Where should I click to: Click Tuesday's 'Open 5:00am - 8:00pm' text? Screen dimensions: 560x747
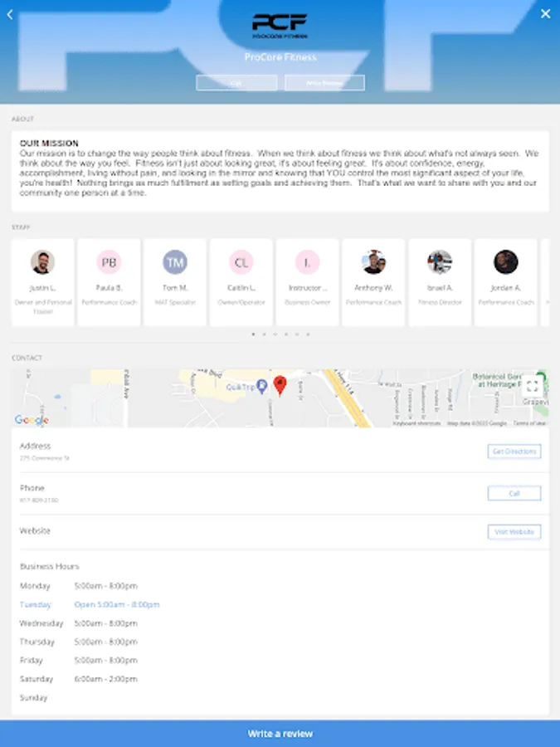click(117, 604)
